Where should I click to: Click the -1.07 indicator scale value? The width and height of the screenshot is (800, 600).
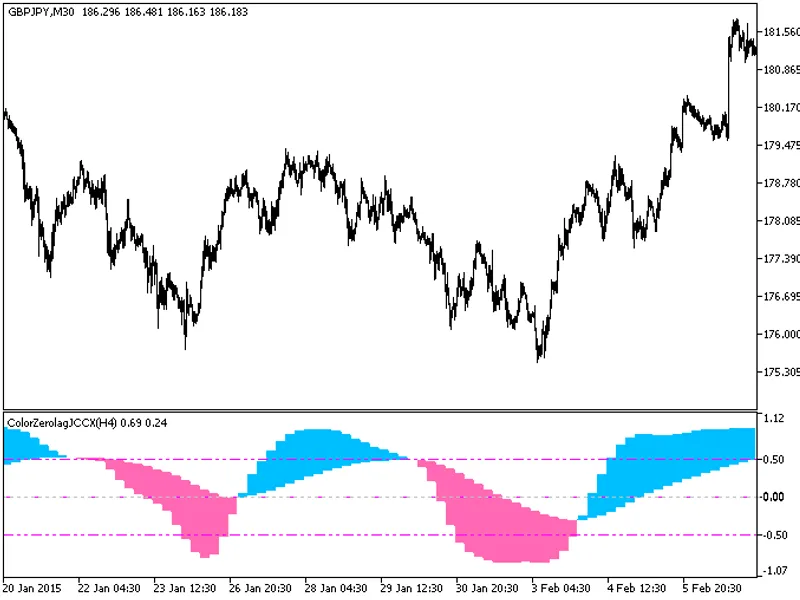pos(773,570)
